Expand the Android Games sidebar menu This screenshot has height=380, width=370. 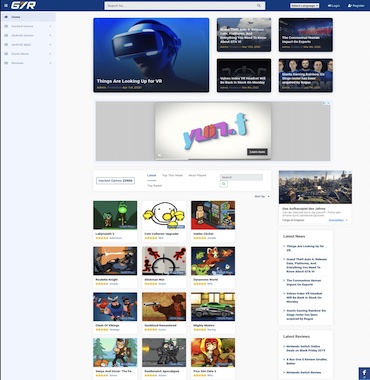50,35
